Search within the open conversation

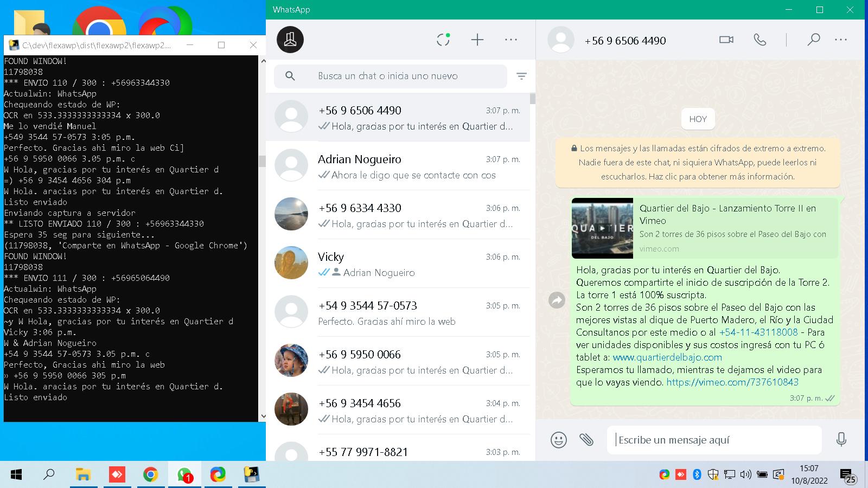tap(813, 40)
